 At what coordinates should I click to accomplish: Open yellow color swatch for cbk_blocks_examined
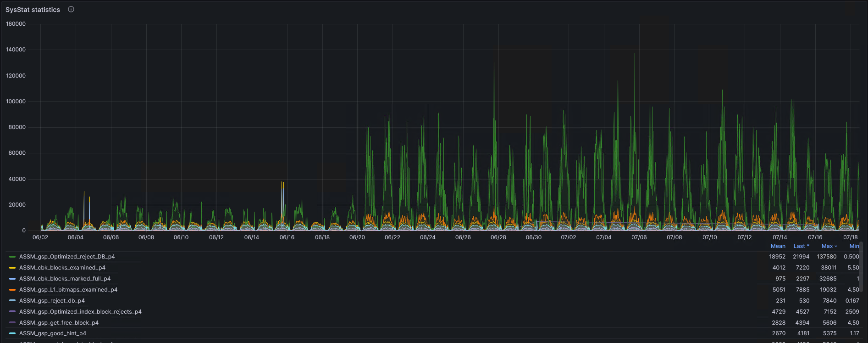(12, 268)
